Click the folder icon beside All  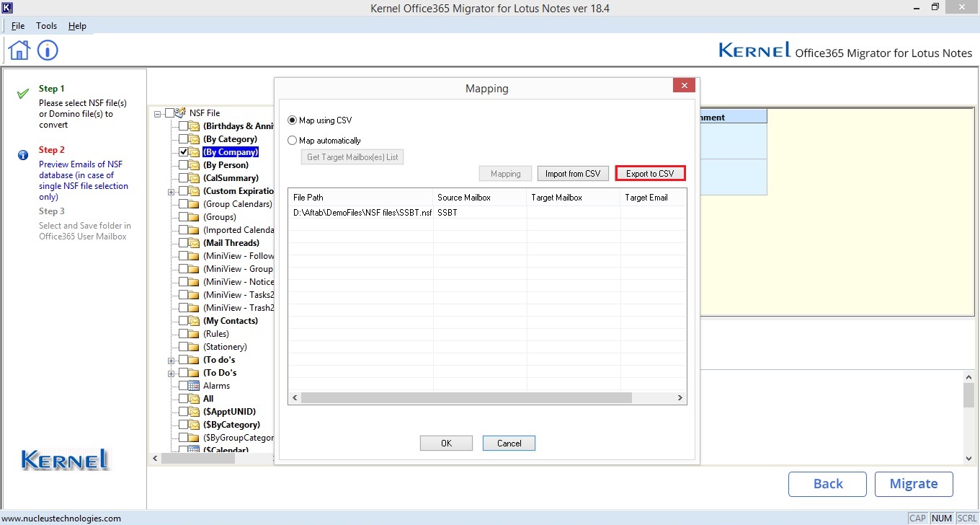tap(195, 399)
